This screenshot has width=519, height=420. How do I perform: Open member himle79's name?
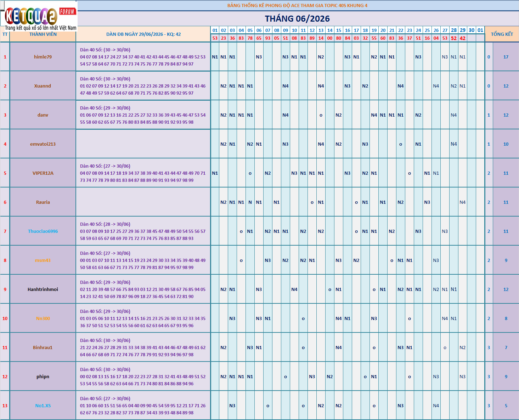43,57
